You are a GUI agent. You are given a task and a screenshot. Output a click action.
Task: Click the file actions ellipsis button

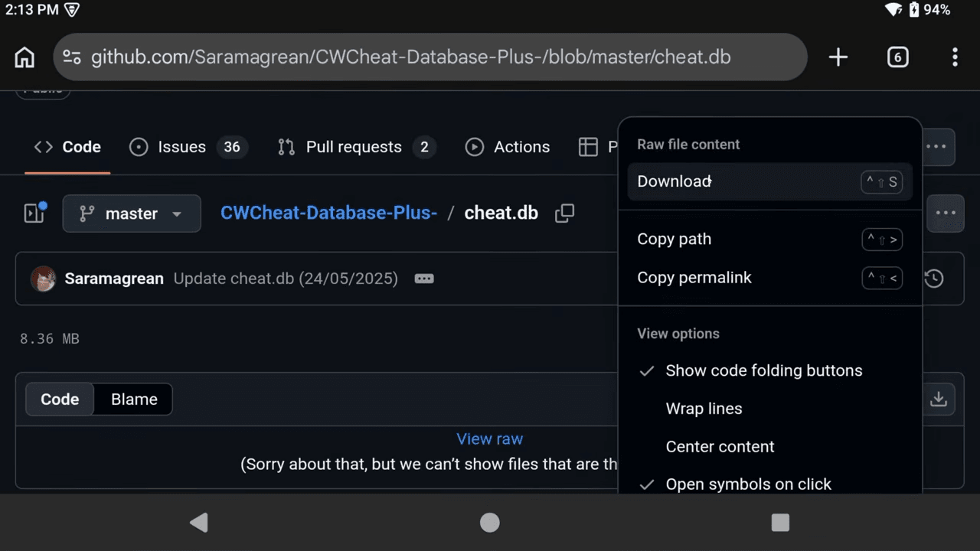click(946, 214)
